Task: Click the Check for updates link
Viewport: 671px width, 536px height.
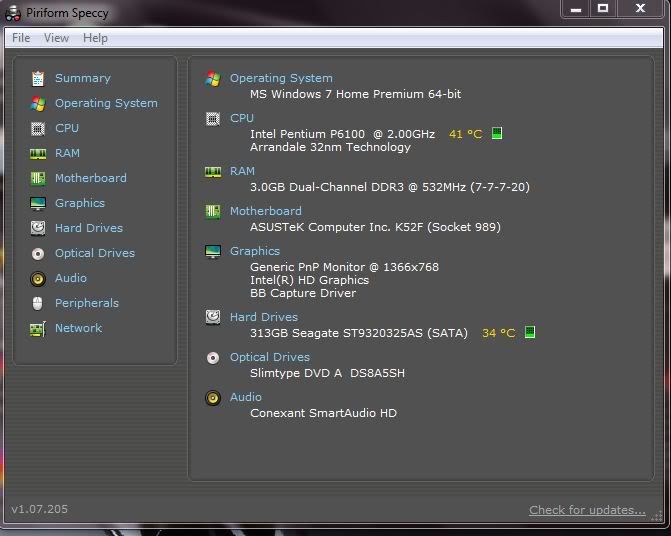Action: (x=587, y=510)
